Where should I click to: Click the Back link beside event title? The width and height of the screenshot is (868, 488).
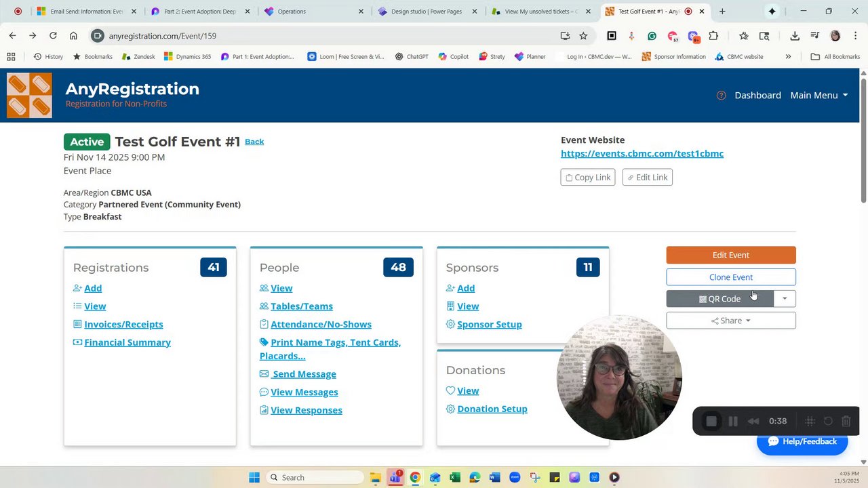point(254,142)
